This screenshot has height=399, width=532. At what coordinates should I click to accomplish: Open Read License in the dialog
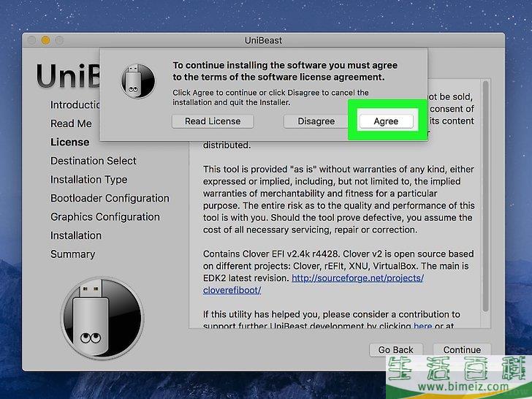pos(213,121)
